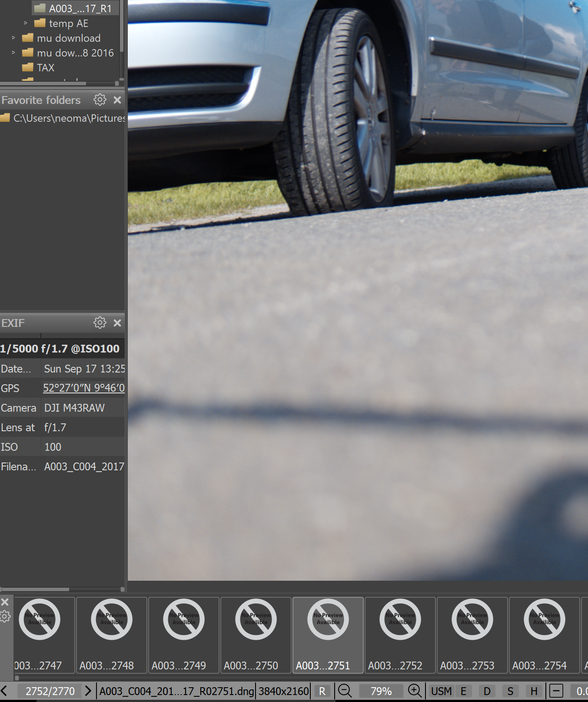Close the Favorite folders panel
Screen dimensions: 588x702
click(x=117, y=100)
